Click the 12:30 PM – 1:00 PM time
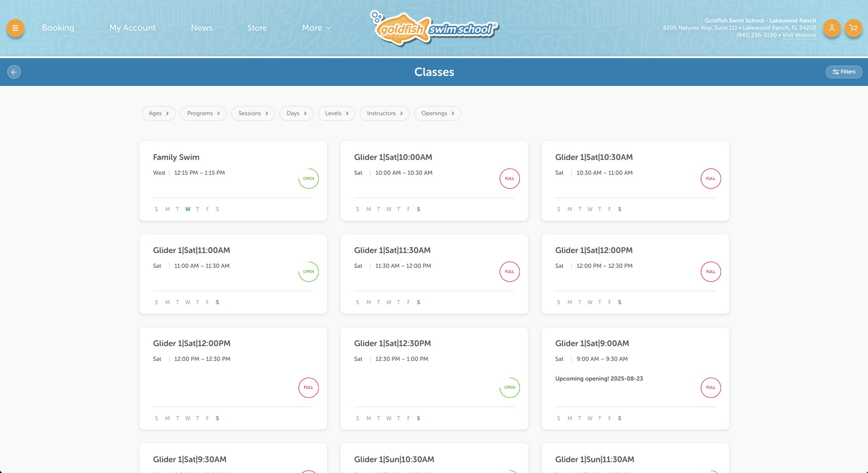Screen dimensions: 868x473 401,359
